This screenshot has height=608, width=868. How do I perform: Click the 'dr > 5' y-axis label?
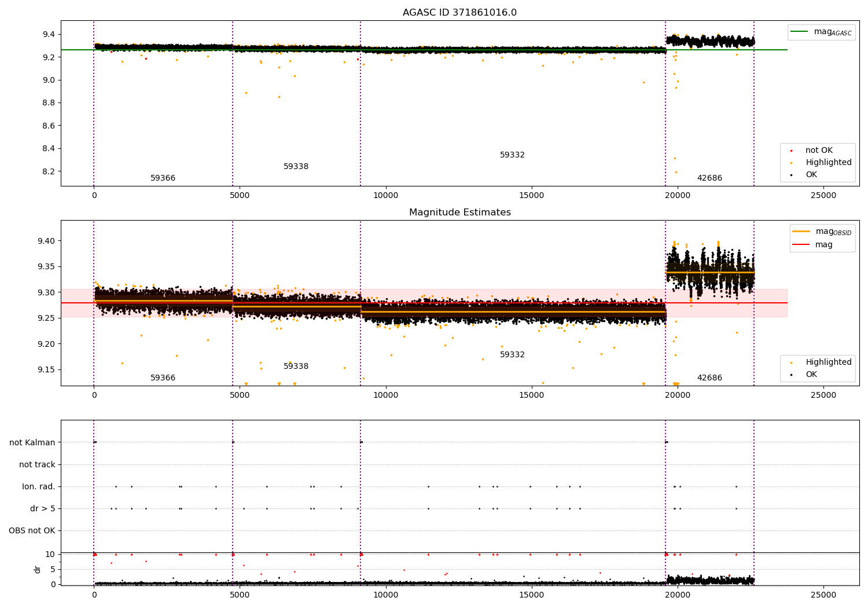[x=42, y=509]
